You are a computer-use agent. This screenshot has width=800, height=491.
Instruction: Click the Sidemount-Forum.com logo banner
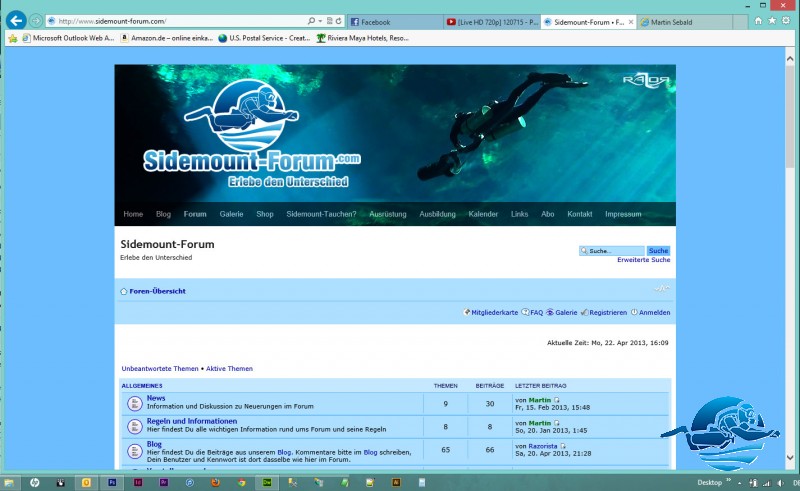coord(252,134)
